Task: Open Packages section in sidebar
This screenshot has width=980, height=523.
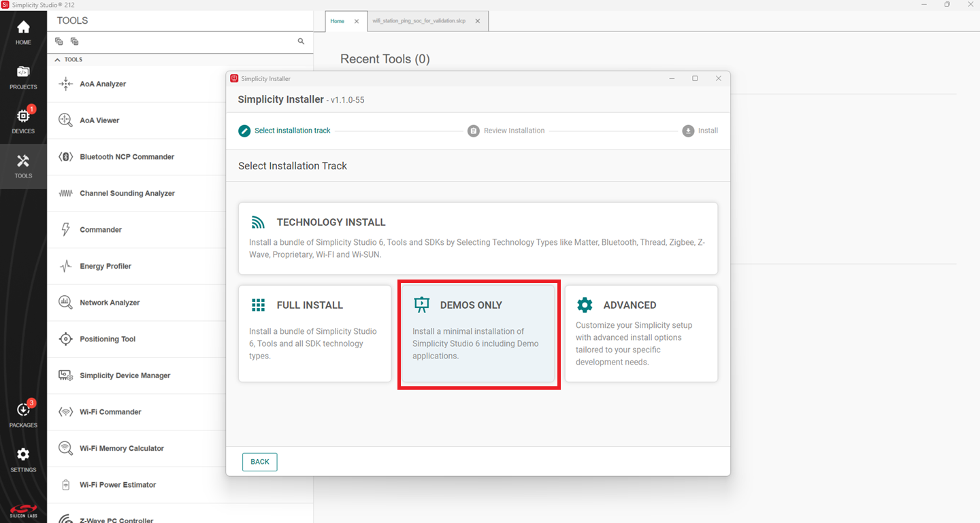Action: point(23,414)
